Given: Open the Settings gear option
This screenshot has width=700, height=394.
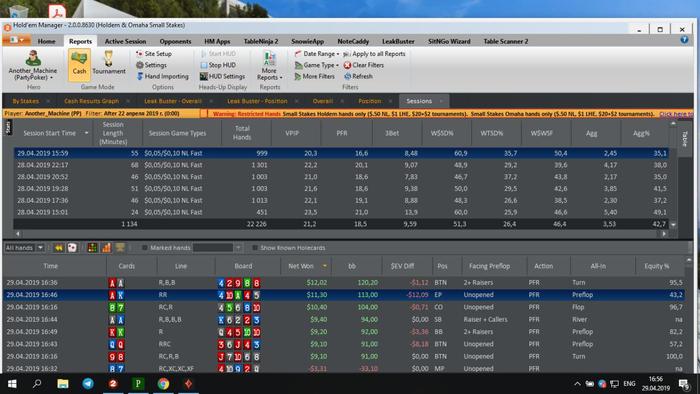Looking at the screenshot, I should (151, 65).
